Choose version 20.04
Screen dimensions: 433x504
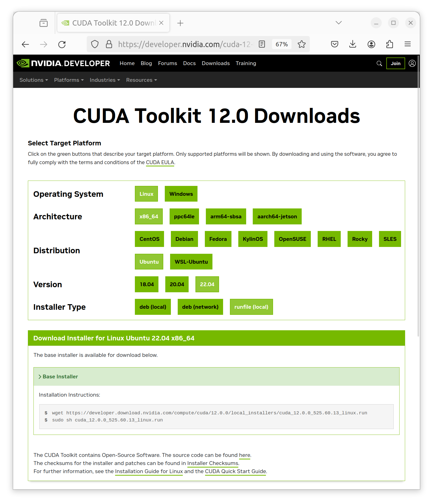click(177, 284)
